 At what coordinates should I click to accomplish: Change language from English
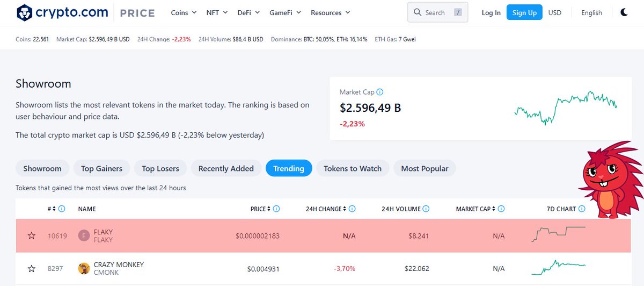click(x=591, y=12)
